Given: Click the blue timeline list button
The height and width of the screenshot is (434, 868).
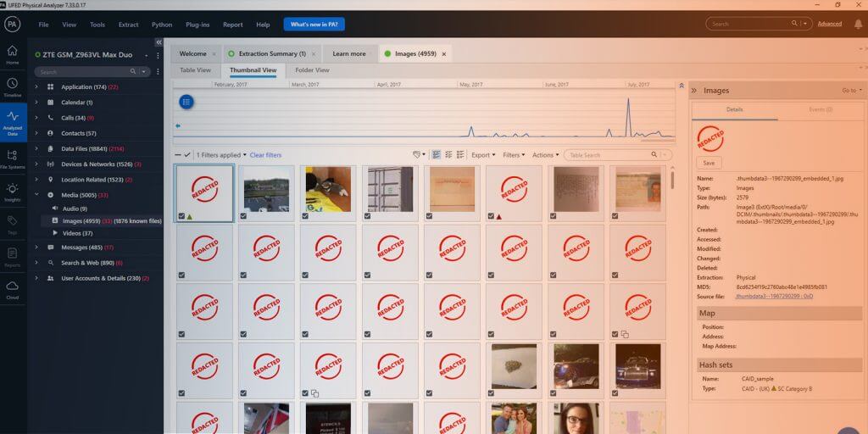Looking at the screenshot, I should [186, 102].
